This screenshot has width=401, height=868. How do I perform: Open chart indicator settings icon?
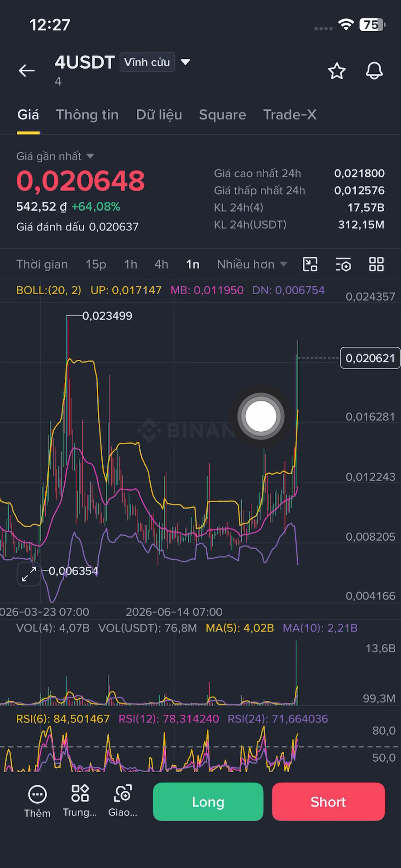(344, 264)
